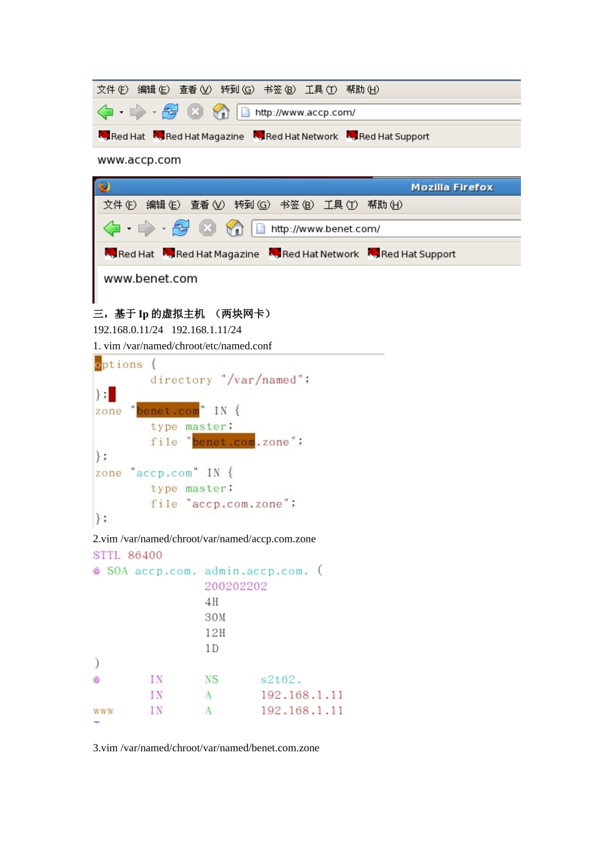This screenshot has height=868, width=614.
Task: Open 编辑 (E) menu in benet.com Firefox window
Action: (163, 205)
